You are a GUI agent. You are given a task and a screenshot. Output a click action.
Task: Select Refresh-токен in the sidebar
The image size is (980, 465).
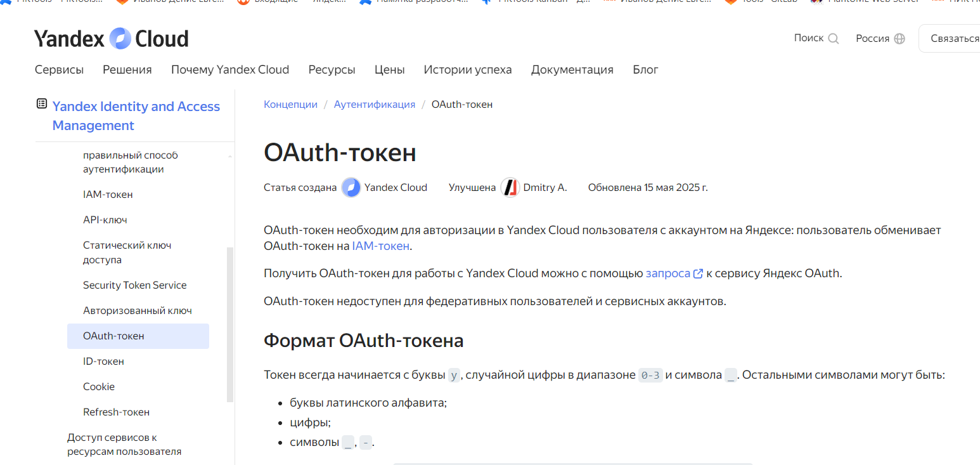[117, 412]
